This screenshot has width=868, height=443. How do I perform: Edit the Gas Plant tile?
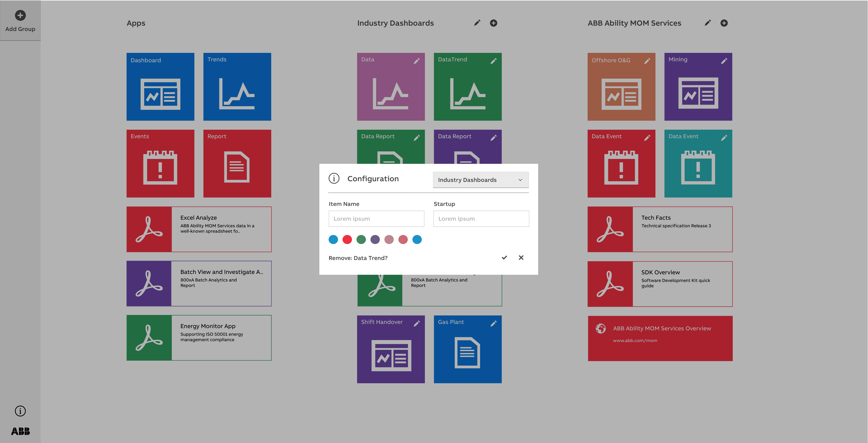point(494,323)
